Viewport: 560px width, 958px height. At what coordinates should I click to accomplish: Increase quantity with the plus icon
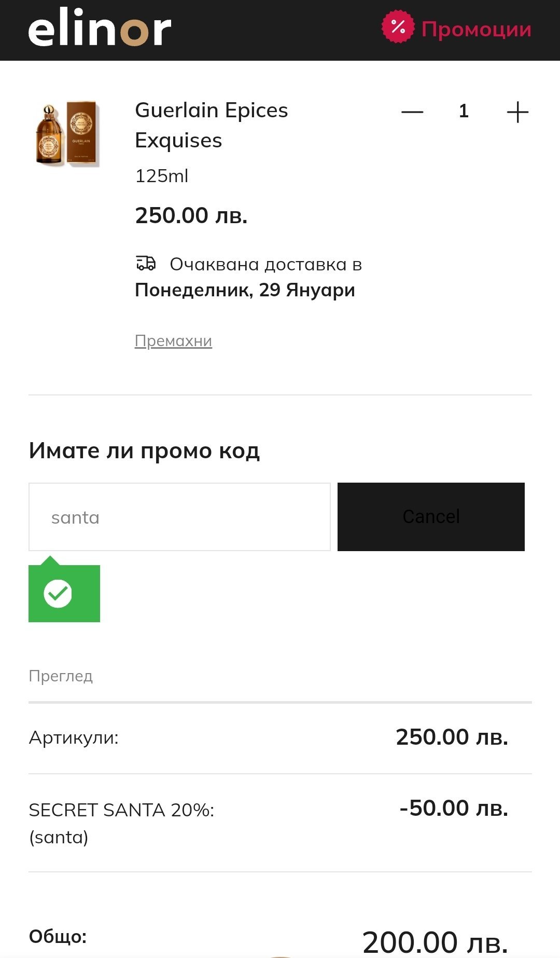517,112
